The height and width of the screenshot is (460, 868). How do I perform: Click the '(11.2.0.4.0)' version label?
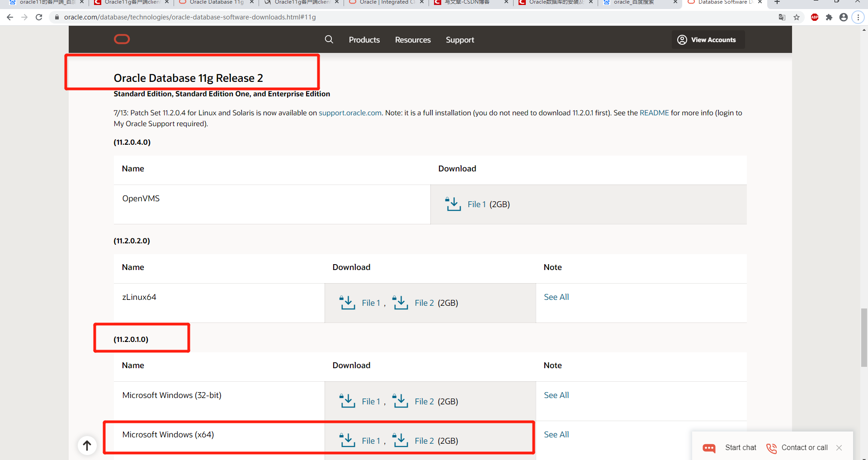click(x=132, y=142)
